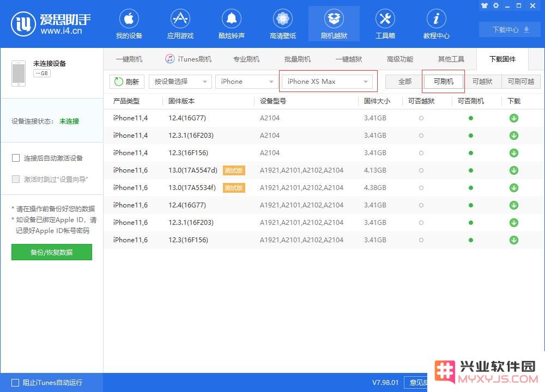This screenshot has height=392, width=545.
Task: Click the 意见反馈 feedback button
Action: (x=416, y=383)
